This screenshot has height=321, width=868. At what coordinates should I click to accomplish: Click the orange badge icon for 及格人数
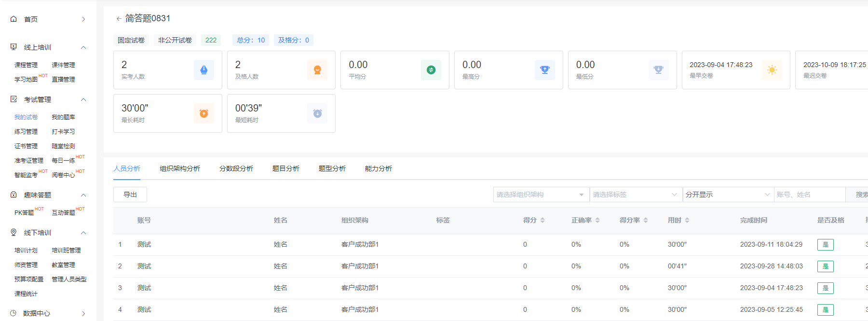pyautogui.click(x=317, y=70)
